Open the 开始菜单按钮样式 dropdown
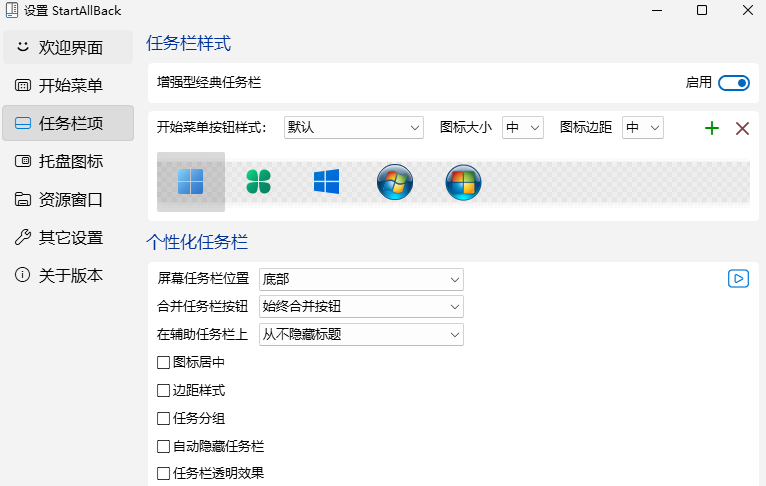 click(x=354, y=128)
